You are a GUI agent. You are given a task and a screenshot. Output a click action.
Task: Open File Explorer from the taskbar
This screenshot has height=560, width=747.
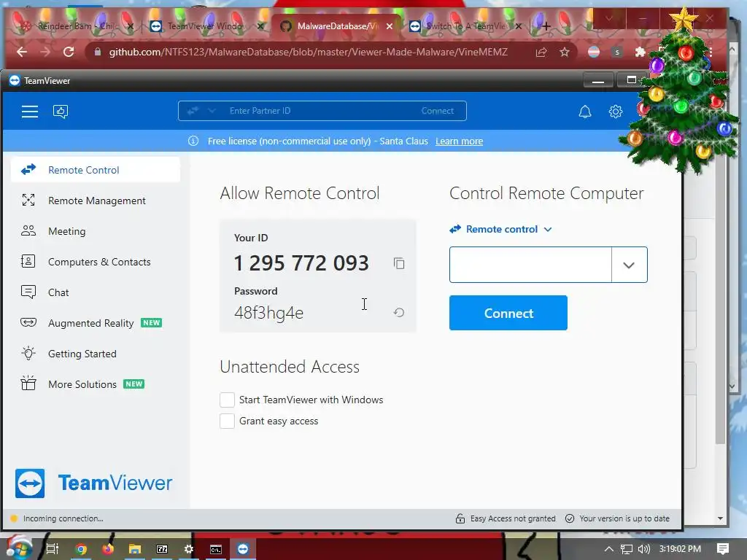click(x=135, y=550)
